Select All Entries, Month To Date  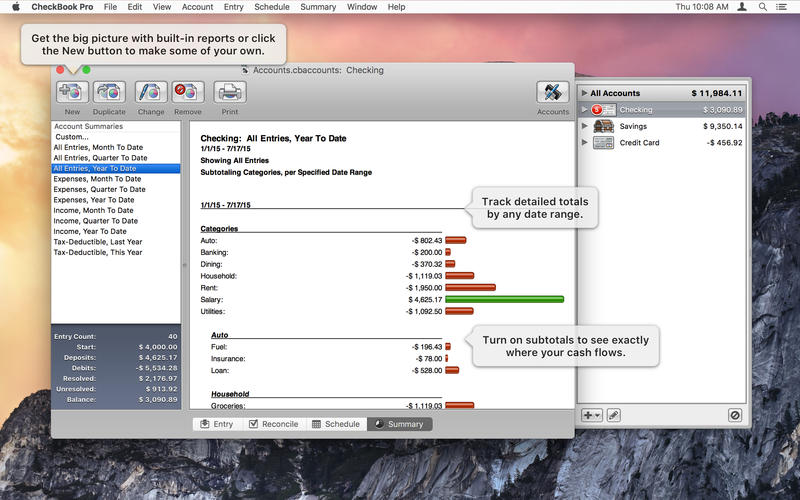pyautogui.click(x=116, y=147)
